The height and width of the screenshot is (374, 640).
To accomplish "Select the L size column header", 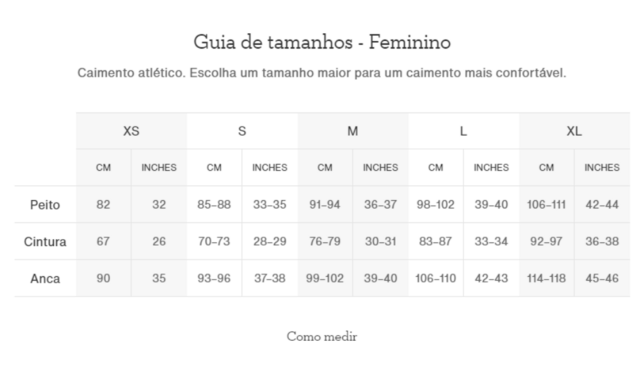I will [x=463, y=131].
